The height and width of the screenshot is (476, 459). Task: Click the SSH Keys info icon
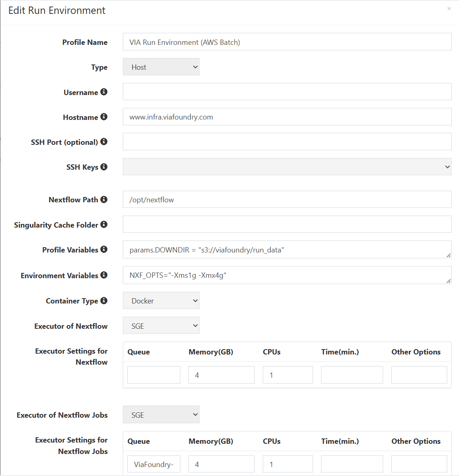(104, 167)
